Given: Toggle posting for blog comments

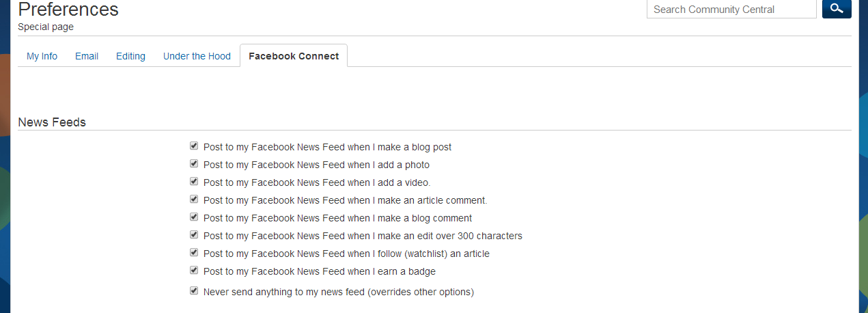Looking at the screenshot, I should 194,217.
